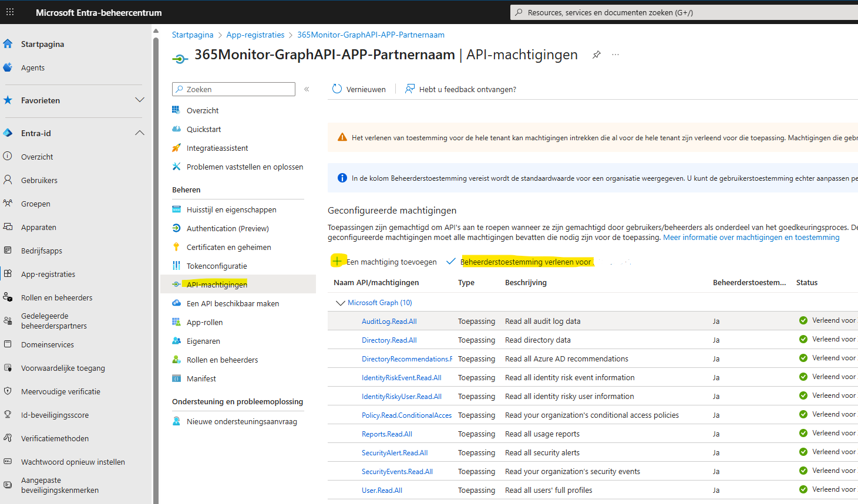Expand the Favorieten section chevron
This screenshot has width=858, height=504.
coord(140,100)
